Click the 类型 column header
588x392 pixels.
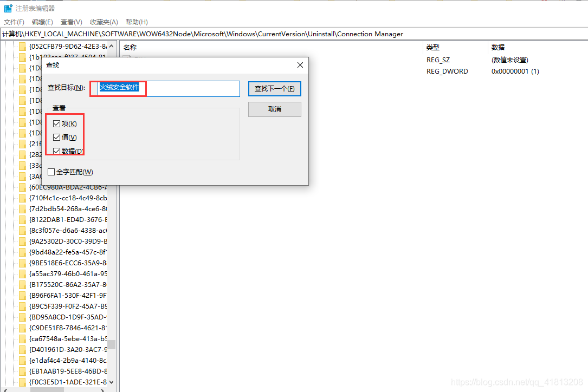tap(433, 48)
